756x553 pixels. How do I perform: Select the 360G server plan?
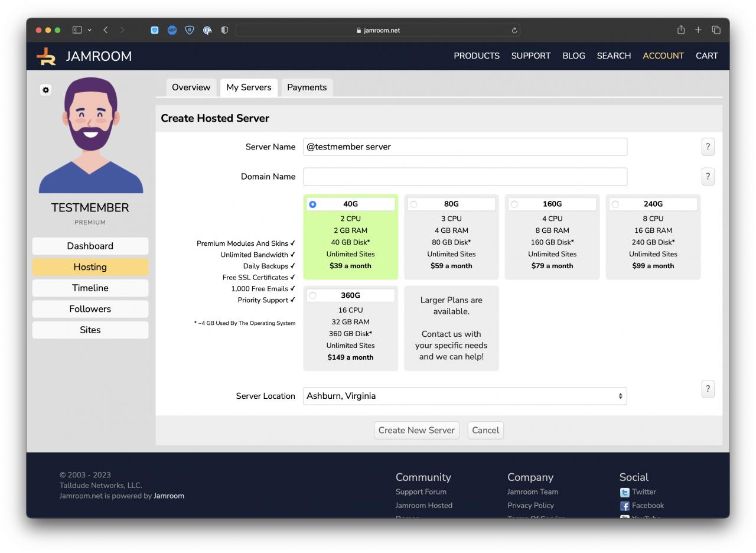point(312,296)
